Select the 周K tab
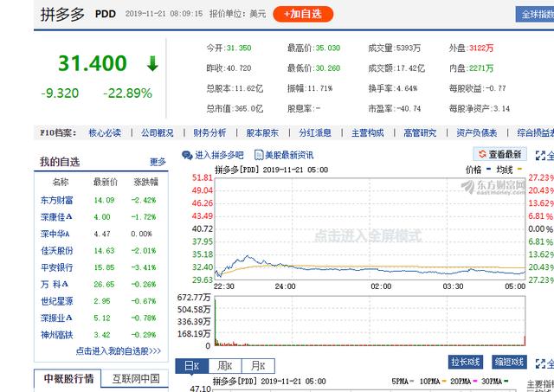Image resolution: width=554 pixels, height=392 pixels. [225, 366]
